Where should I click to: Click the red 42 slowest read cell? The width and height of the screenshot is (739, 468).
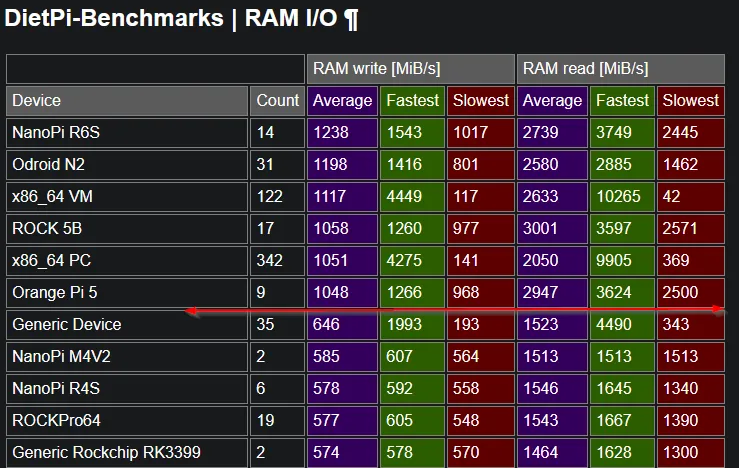(x=690, y=197)
